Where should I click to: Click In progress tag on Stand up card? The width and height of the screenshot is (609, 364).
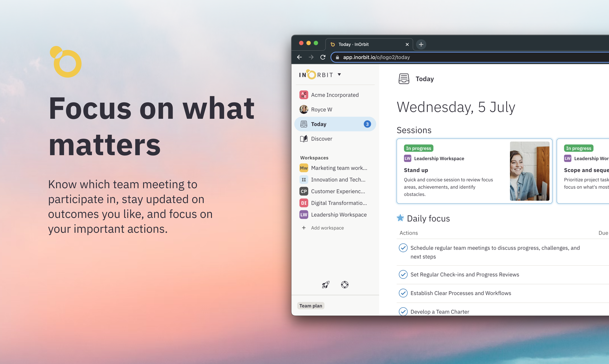coord(418,148)
